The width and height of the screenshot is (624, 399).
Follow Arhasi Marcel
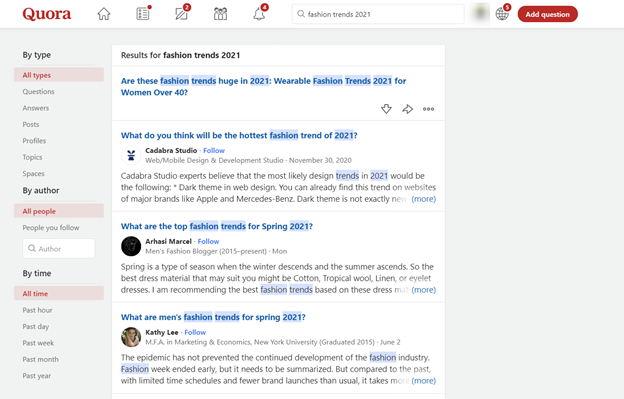pyautogui.click(x=208, y=241)
